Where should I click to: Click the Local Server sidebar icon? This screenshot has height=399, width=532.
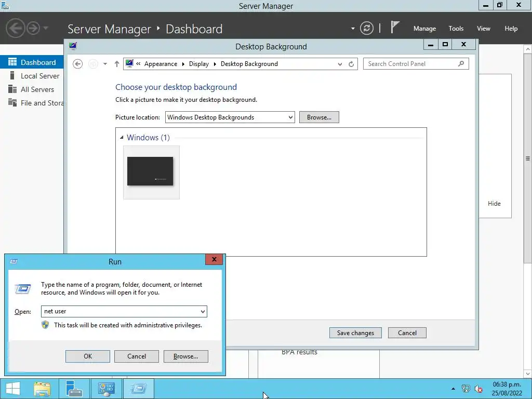pyautogui.click(x=12, y=75)
